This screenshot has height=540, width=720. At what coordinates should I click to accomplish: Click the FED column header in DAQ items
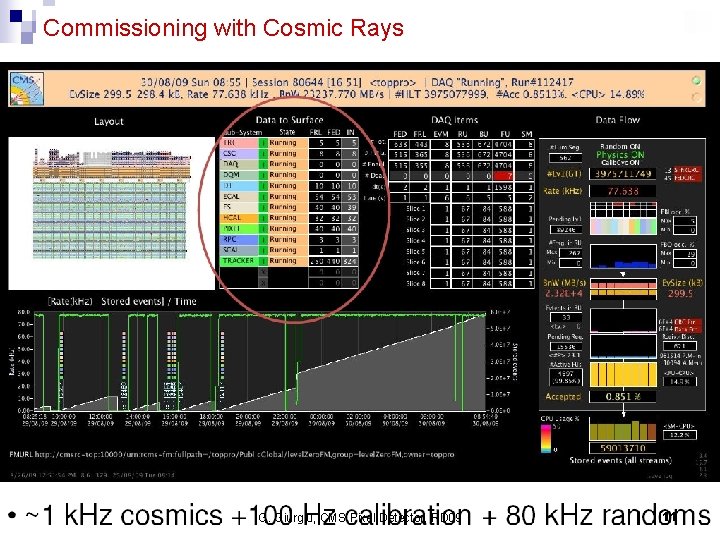pyautogui.click(x=400, y=134)
